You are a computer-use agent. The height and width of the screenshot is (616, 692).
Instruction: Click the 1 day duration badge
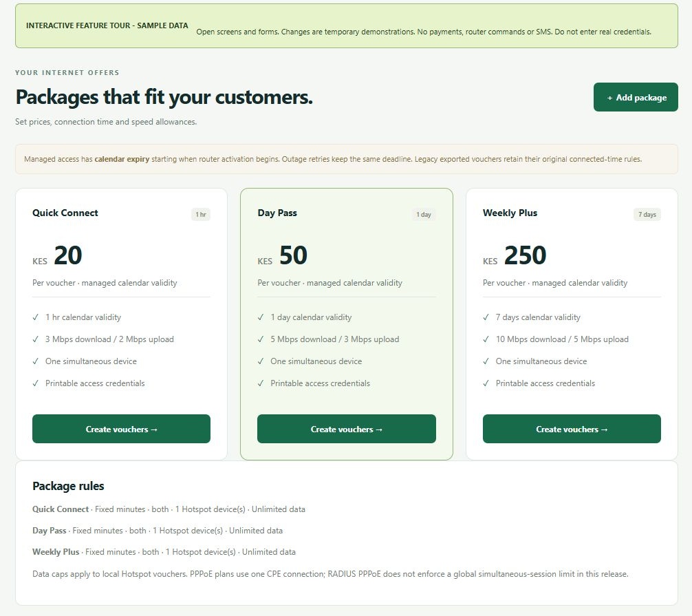pyautogui.click(x=424, y=215)
